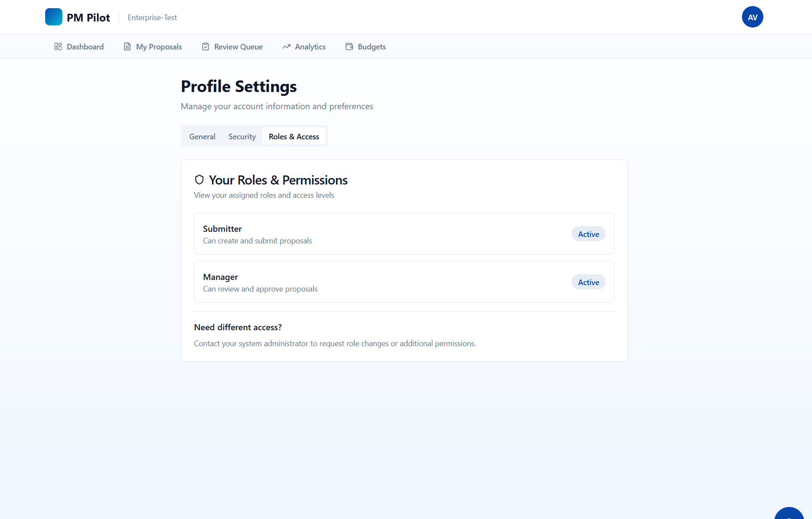
Task: Click the Review Queue clipboard icon
Action: point(206,46)
